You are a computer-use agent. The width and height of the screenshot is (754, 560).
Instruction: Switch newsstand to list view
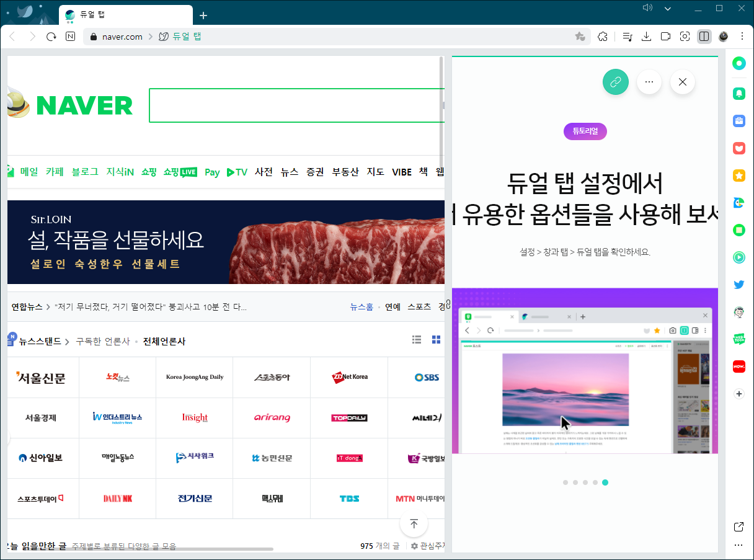(417, 339)
